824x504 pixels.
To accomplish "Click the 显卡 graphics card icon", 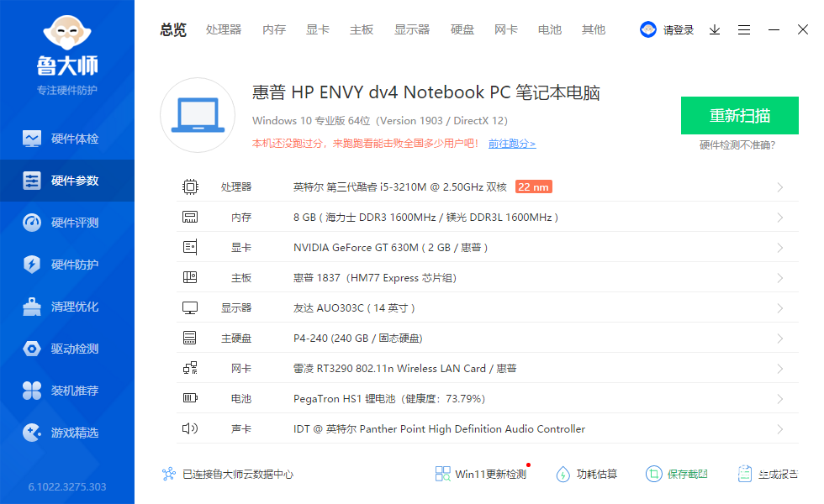I will [190, 247].
